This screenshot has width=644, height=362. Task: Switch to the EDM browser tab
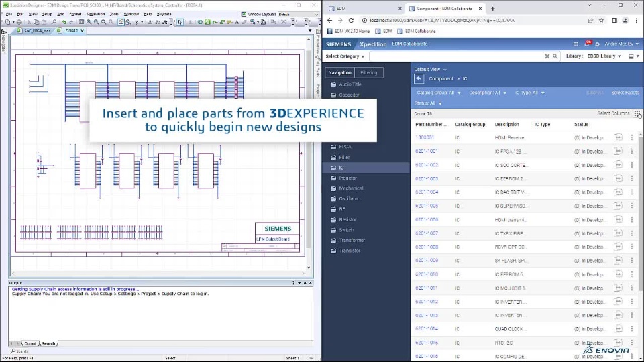(x=365, y=8)
